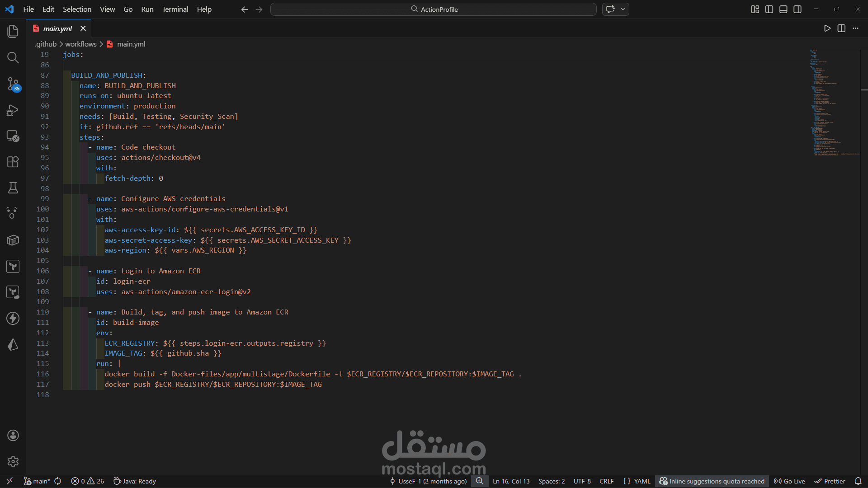Select the main.yml editor tab
The height and width of the screenshot is (488, 868).
pyautogui.click(x=57, y=28)
